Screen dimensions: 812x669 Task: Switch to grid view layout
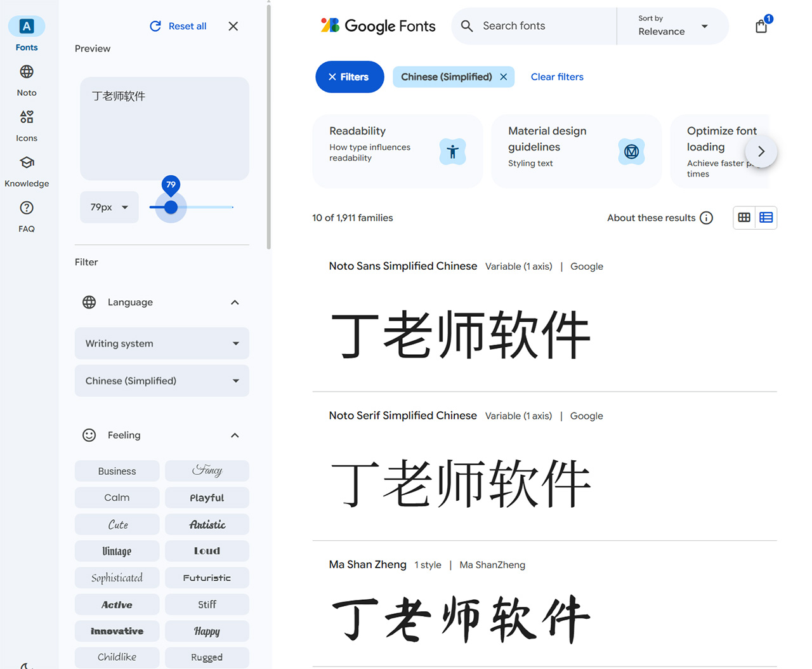744,218
